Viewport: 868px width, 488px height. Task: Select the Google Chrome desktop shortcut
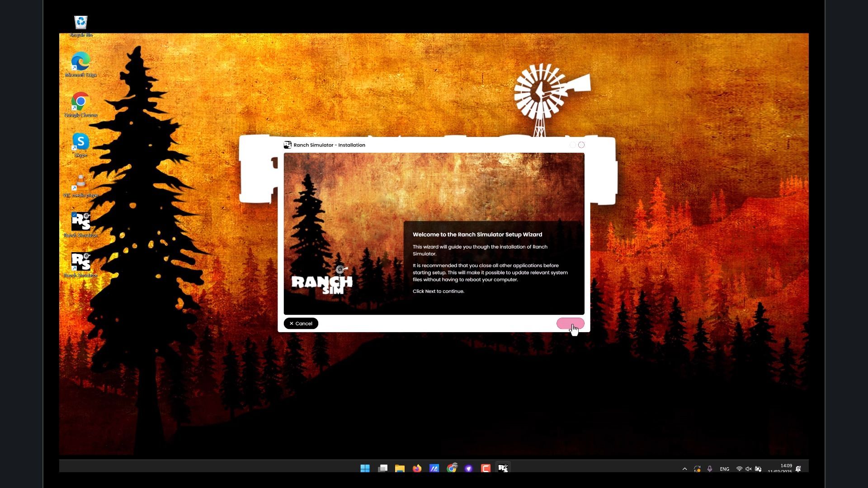[81, 105]
